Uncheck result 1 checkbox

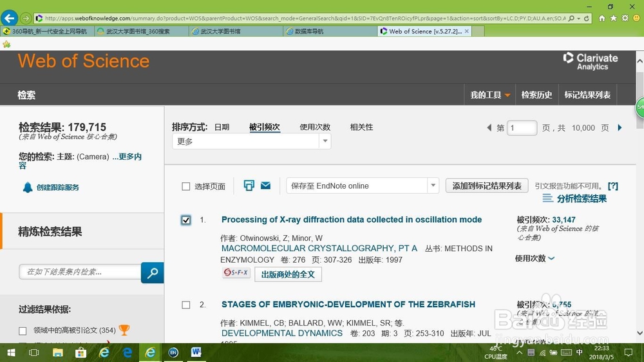[185, 220]
